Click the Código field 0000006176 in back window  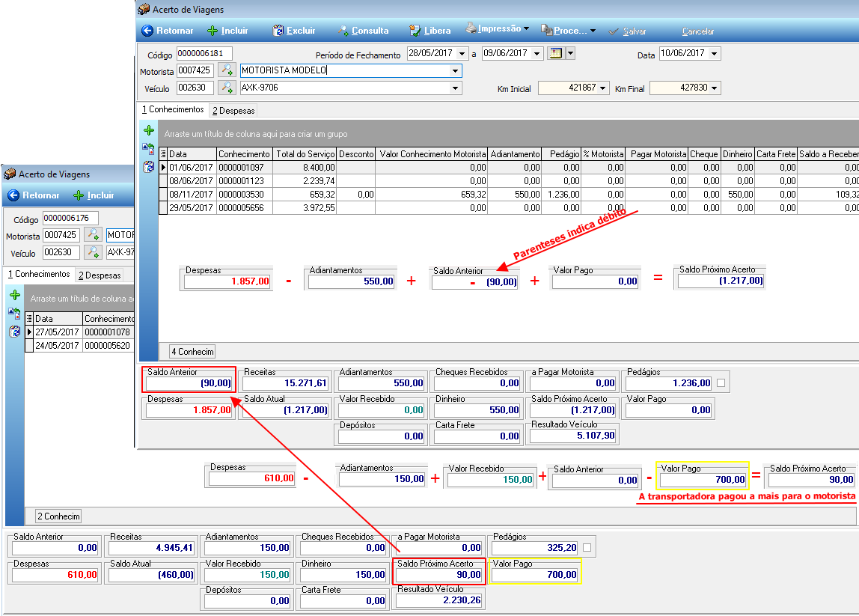(70, 218)
